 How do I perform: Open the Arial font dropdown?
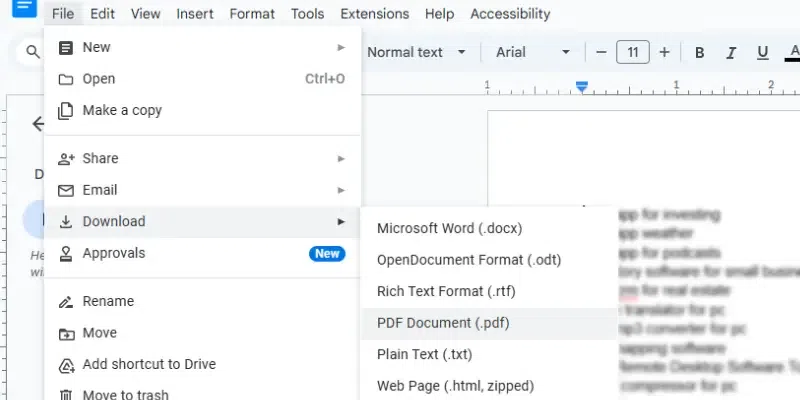tap(536, 53)
